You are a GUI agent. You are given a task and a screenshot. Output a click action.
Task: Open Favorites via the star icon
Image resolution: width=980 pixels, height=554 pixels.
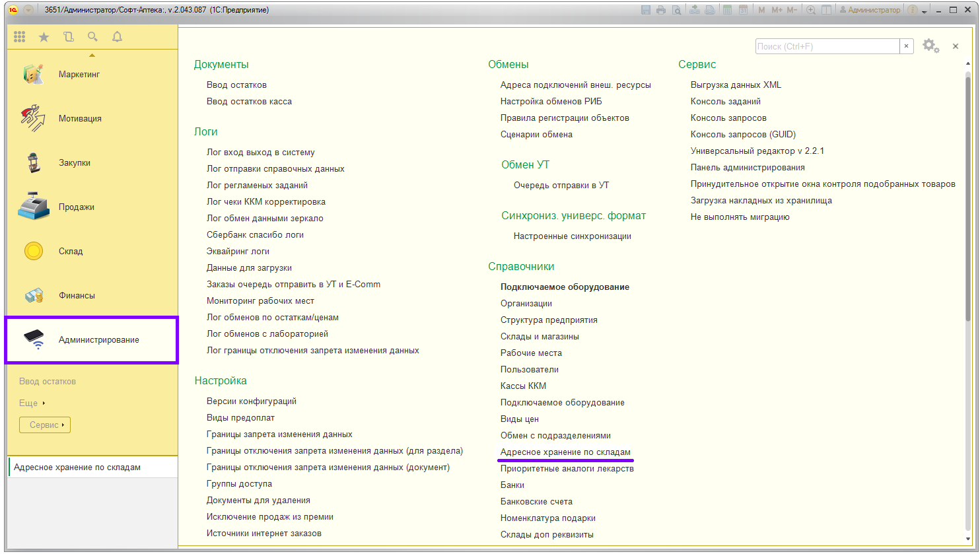tap(44, 38)
